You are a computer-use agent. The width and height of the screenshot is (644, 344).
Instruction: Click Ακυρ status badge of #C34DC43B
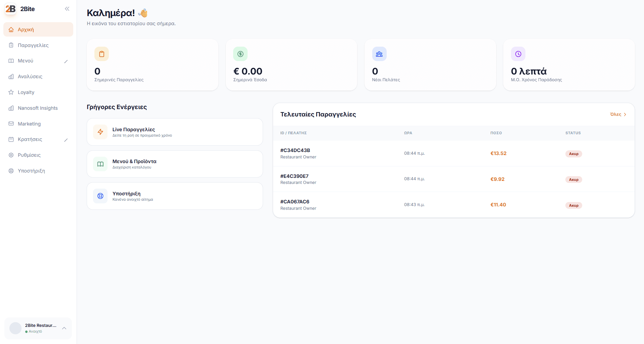click(573, 154)
